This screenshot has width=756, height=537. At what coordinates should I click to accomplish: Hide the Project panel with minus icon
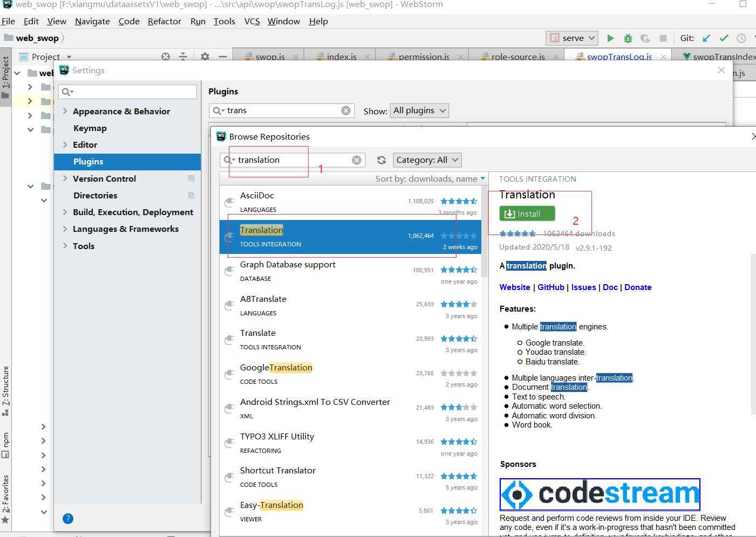(x=222, y=56)
